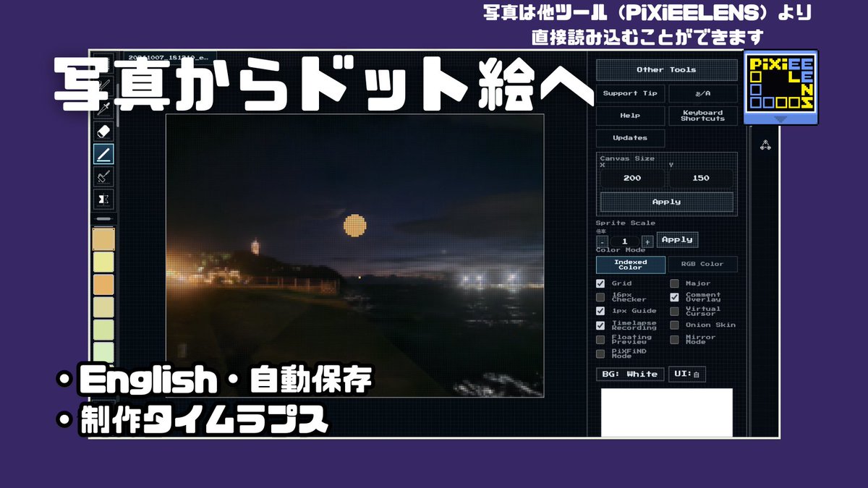Click the Sprite Scale value field
The width and height of the screenshot is (868, 488).
[625, 241]
